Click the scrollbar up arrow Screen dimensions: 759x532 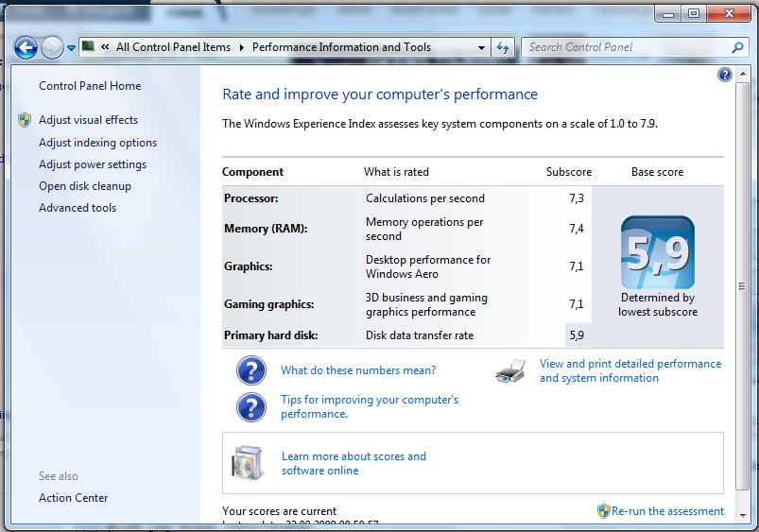743,74
